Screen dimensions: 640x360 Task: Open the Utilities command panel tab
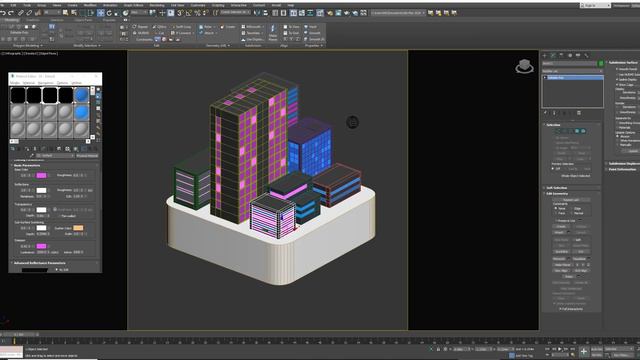coord(587,56)
